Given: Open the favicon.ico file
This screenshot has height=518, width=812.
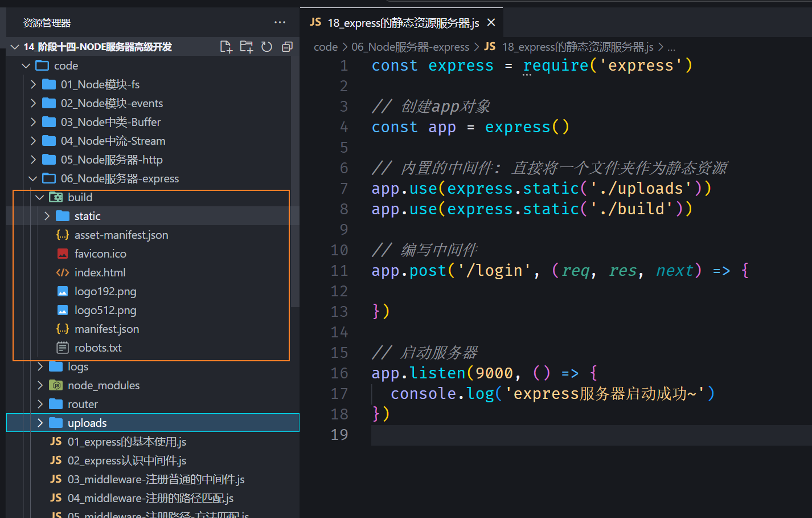Looking at the screenshot, I should tap(100, 254).
